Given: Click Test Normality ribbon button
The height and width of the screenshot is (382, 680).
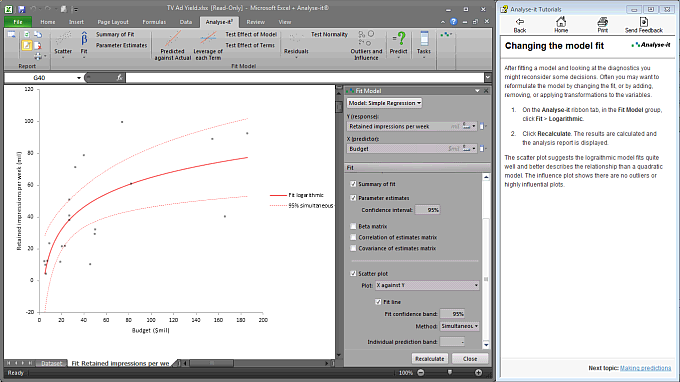Looking at the screenshot, I should point(329,34).
